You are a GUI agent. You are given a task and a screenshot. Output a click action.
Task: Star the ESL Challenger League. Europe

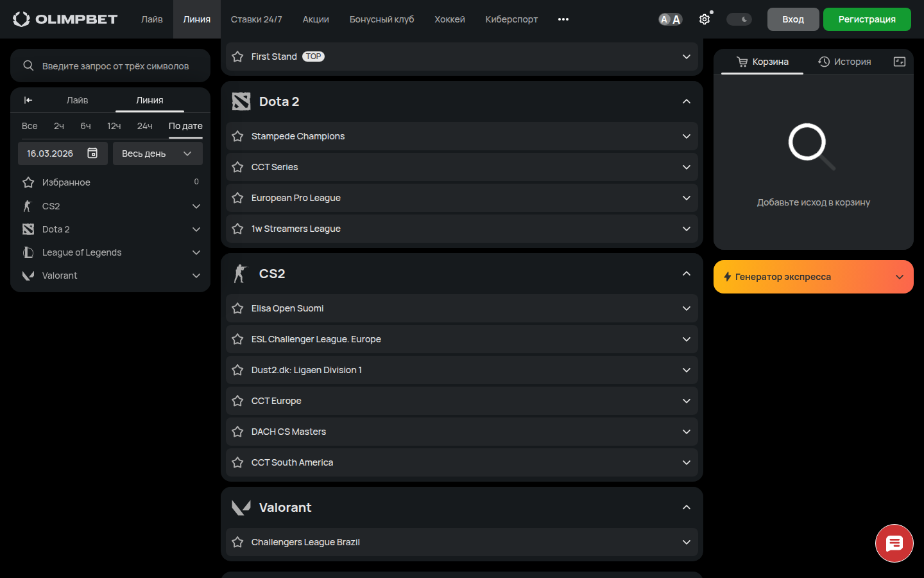(x=237, y=339)
